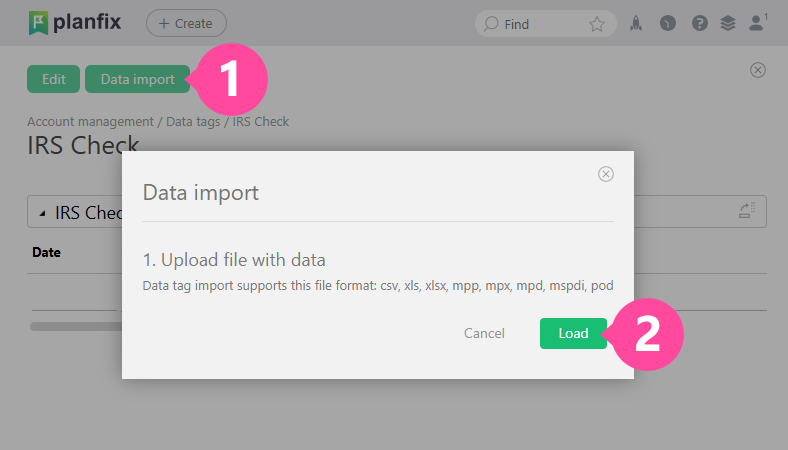
Task: Click the export icon on IRS Check panel
Action: coord(747,211)
